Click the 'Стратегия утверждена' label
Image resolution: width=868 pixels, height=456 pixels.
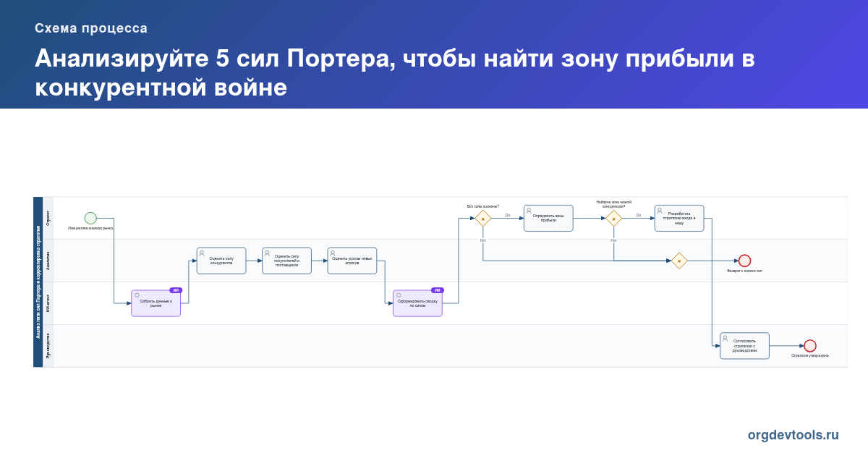pos(810,355)
